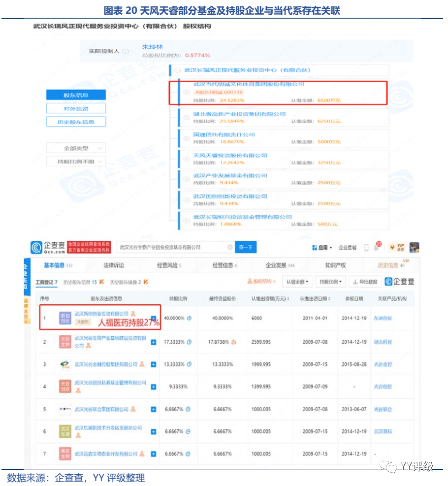Switch to the 经营风险 tab
The image size is (448, 486).
169,265
